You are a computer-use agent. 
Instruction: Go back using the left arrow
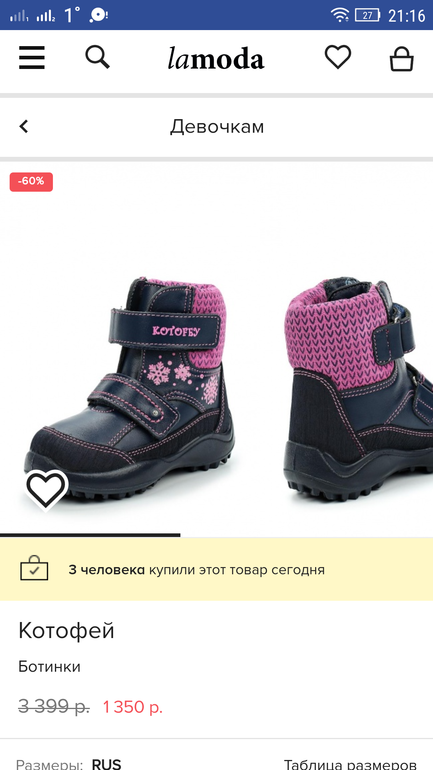(x=24, y=127)
